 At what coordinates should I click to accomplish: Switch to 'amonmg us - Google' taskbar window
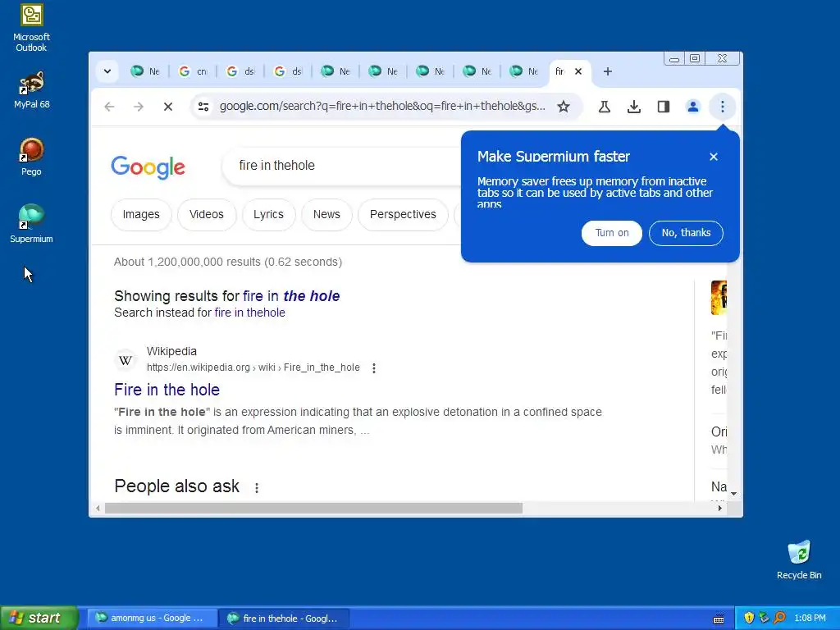(x=151, y=618)
